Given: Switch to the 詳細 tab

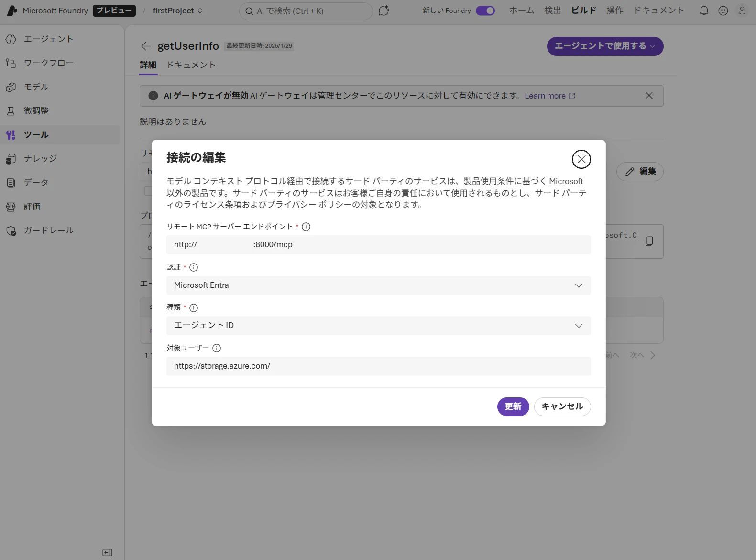Looking at the screenshot, I should [148, 65].
